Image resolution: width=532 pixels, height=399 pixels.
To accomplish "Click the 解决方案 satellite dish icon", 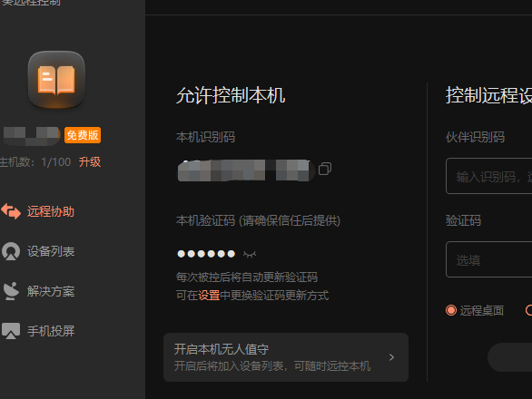I will coord(11,291).
